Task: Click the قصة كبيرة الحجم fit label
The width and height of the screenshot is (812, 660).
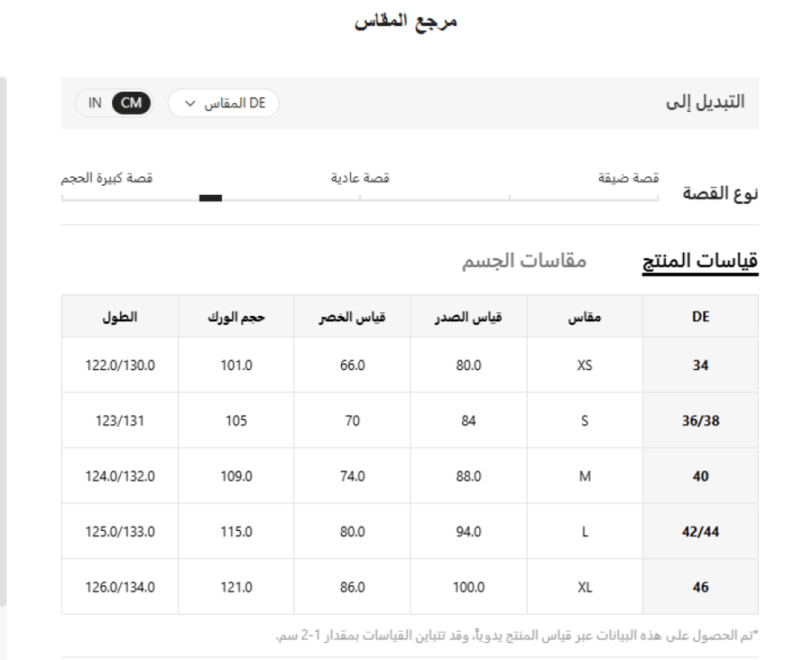Action: 106,178
